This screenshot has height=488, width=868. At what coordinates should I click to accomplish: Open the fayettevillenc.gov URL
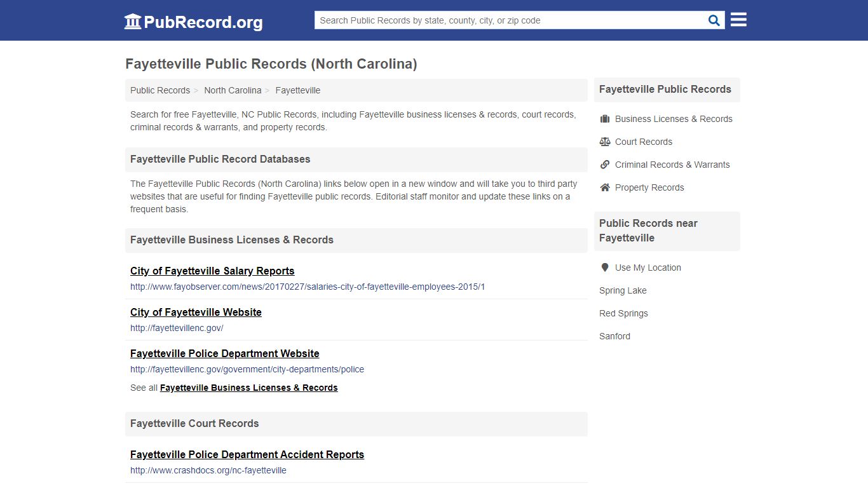pos(177,328)
